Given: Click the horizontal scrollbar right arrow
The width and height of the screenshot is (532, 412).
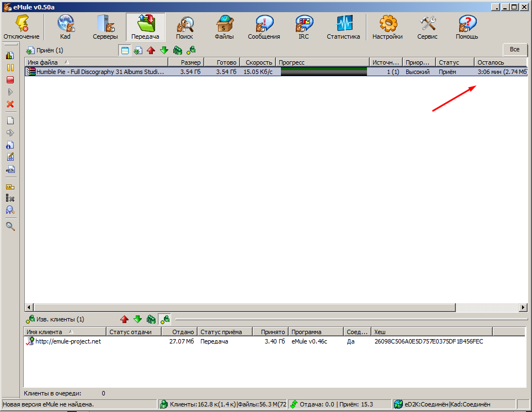Looking at the screenshot, I should (523, 308).
